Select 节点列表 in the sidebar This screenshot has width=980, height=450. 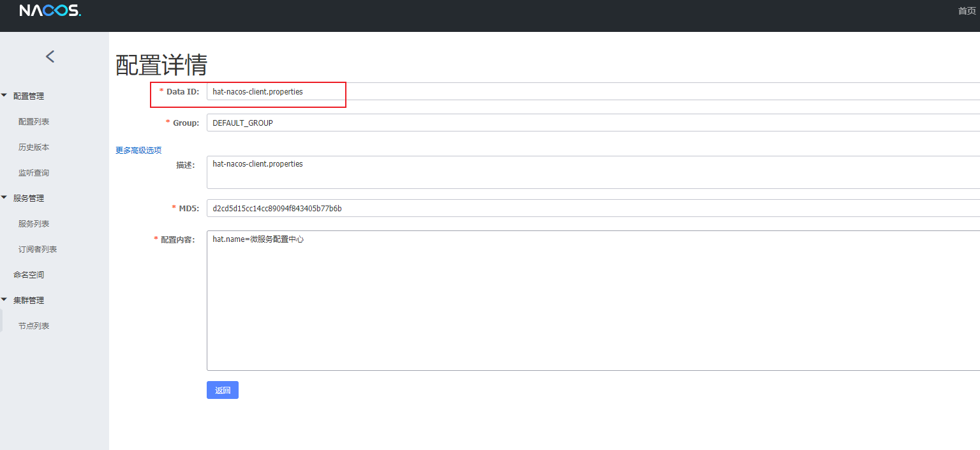33,325
